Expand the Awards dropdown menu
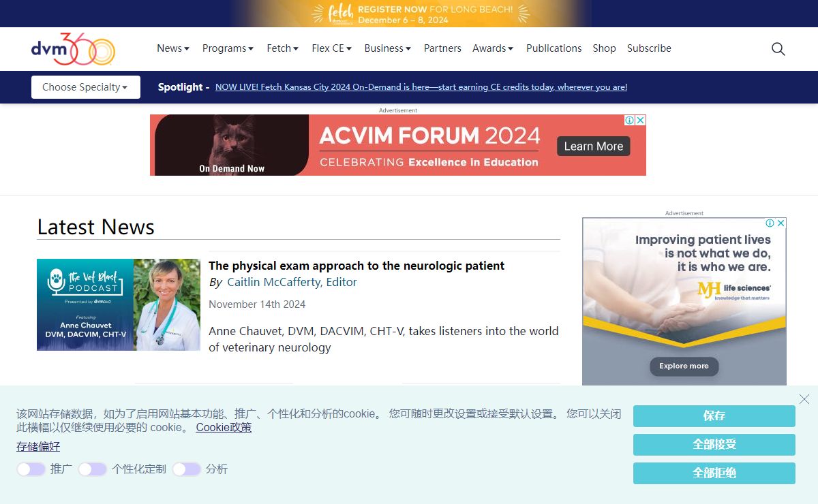Viewport: 818px width, 504px height. [x=493, y=48]
